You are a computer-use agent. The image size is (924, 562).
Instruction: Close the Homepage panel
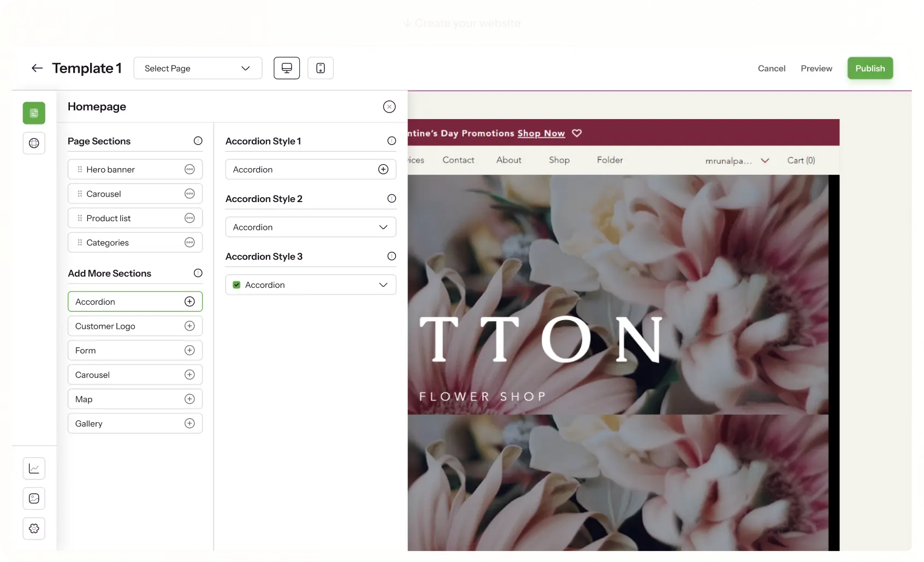pyautogui.click(x=389, y=107)
